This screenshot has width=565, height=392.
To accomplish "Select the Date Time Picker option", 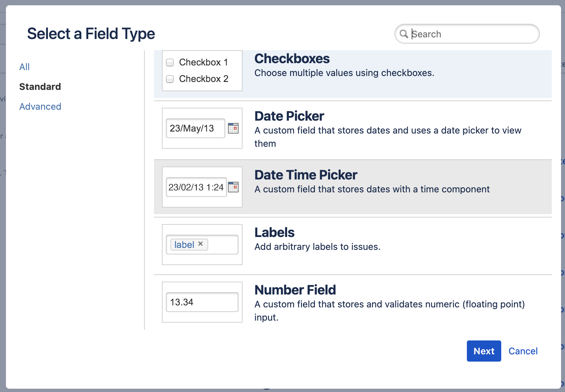I will point(353,187).
